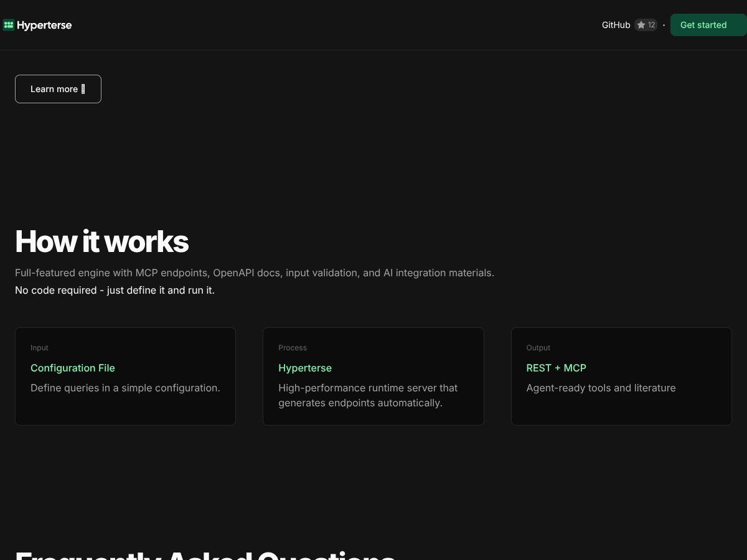Click the Frequently Asked Questions heading

[x=205, y=555]
